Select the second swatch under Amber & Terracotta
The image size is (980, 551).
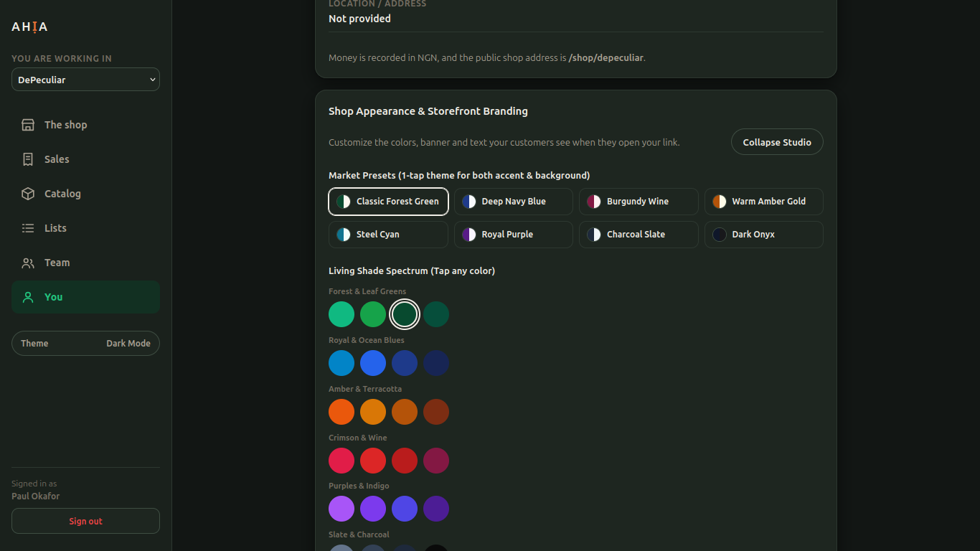pyautogui.click(x=373, y=412)
